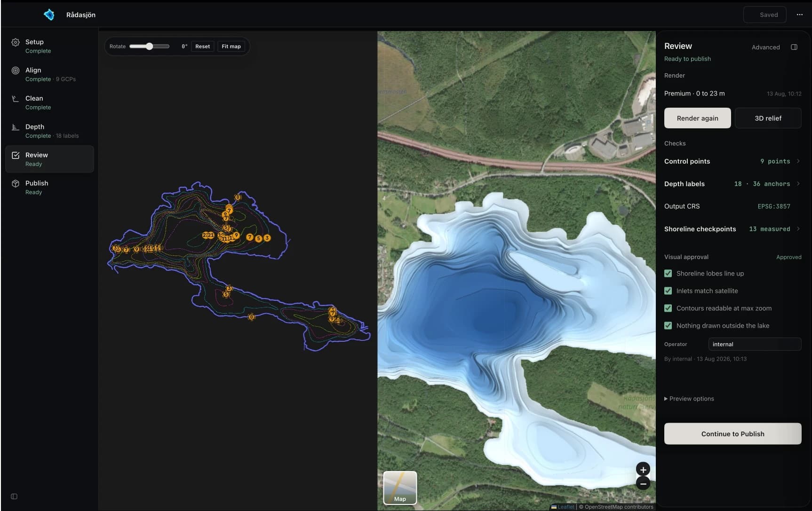812x511 pixels.
Task: Click Render again button
Action: point(697,118)
